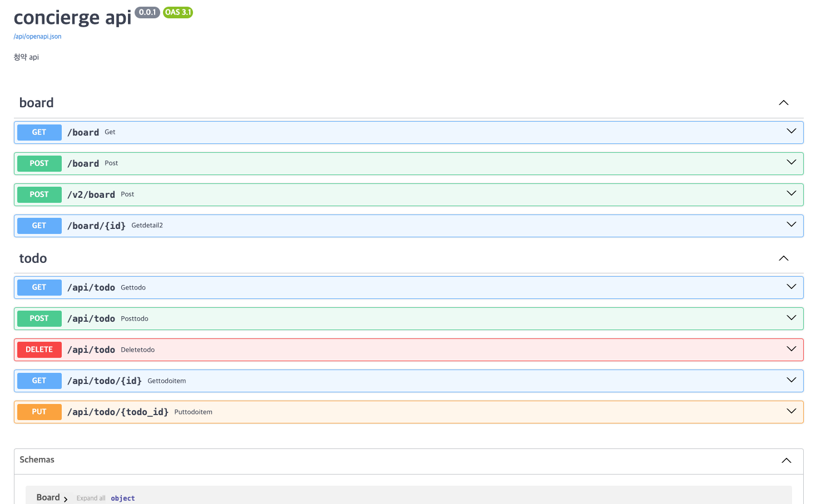Click the DELETE badge for /api/todo
This screenshot has width=826, height=504.
39,350
